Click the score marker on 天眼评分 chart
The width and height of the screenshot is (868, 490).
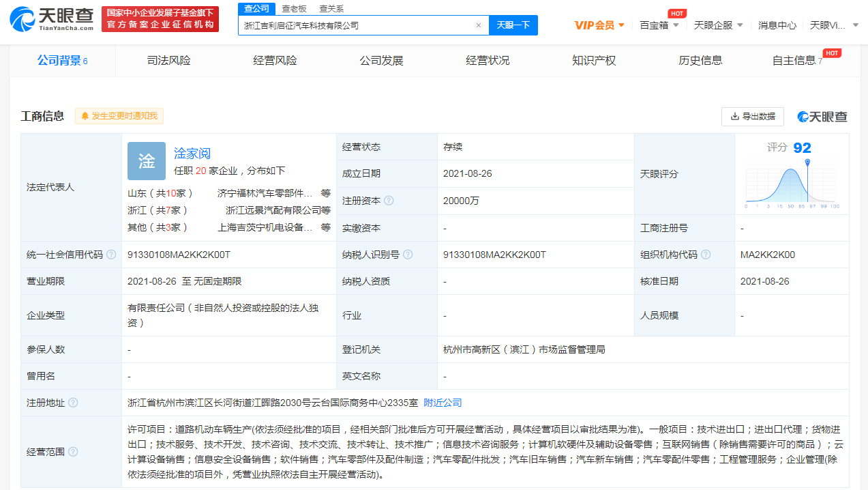coord(807,162)
